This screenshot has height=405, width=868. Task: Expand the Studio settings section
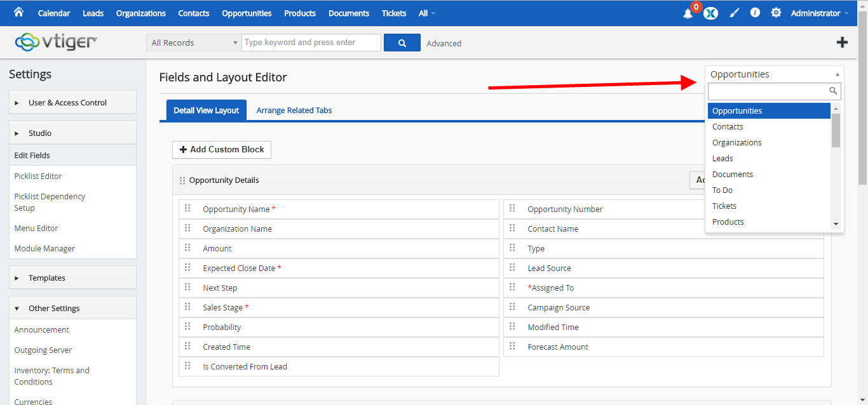tap(72, 133)
